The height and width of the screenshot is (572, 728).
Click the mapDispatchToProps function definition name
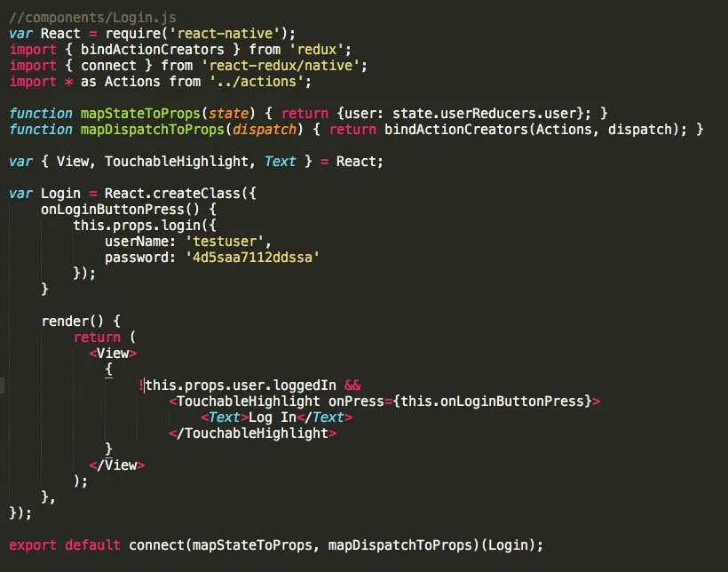coord(153,129)
